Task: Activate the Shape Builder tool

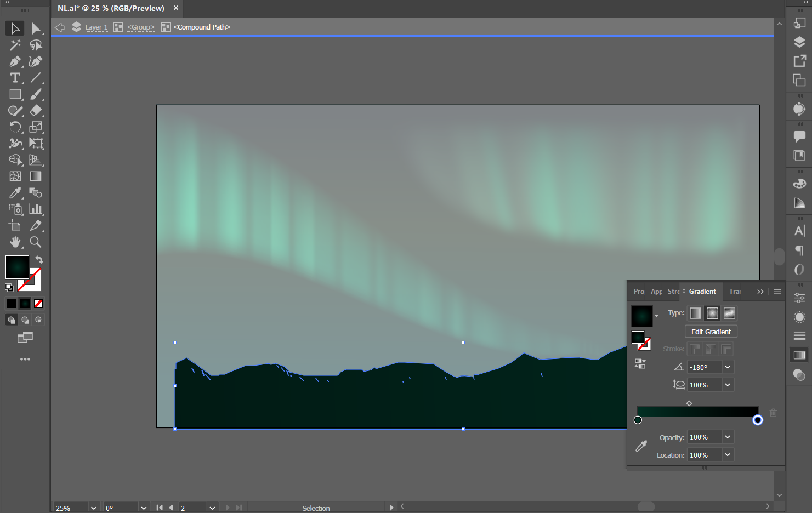Action: point(15,160)
